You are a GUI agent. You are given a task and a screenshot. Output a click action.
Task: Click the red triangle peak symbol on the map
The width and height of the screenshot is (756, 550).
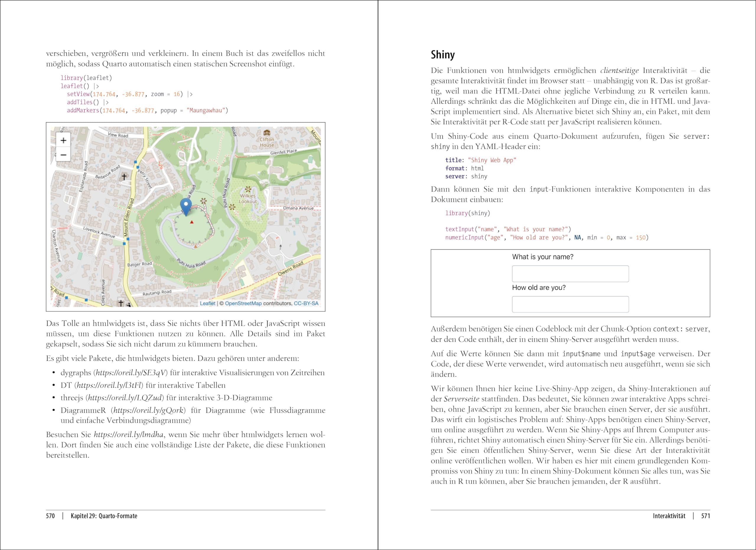pyautogui.click(x=192, y=222)
